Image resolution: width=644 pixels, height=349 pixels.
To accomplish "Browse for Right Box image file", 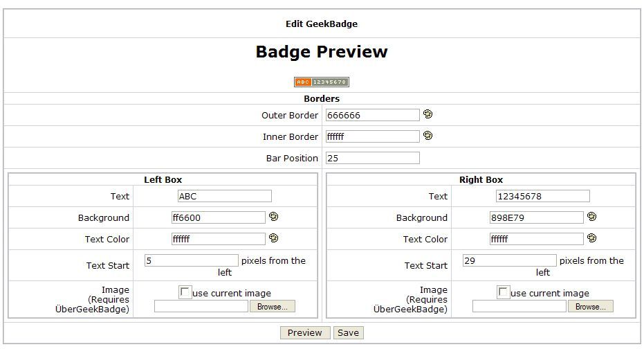I will pos(591,306).
